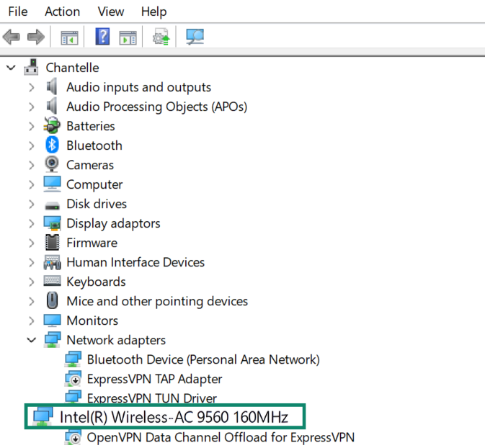Open the Help question mark icon
The height and width of the screenshot is (448, 485).
[x=102, y=37]
